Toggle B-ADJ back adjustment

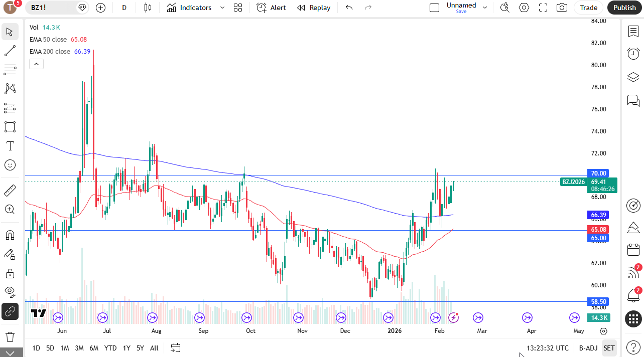[588, 348]
